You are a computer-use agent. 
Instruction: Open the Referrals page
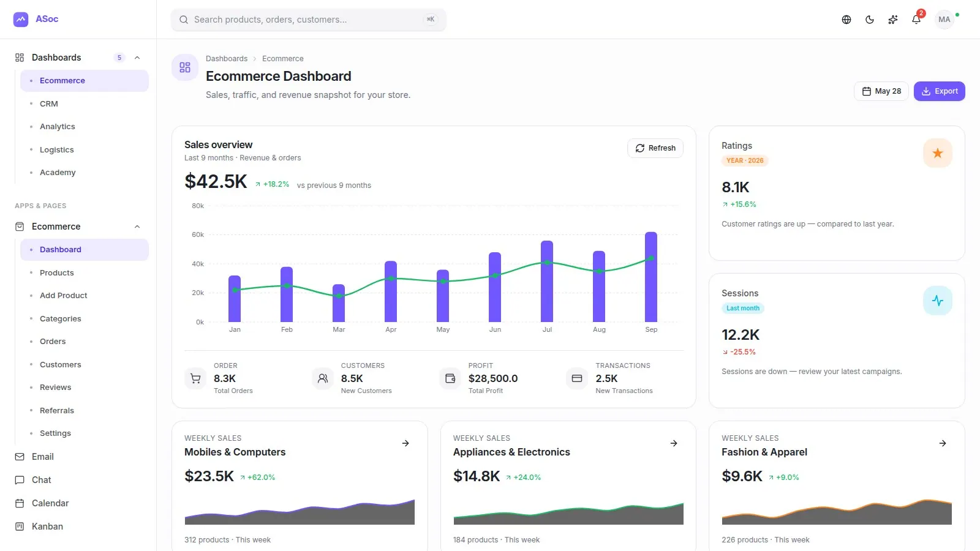pyautogui.click(x=85, y=411)
